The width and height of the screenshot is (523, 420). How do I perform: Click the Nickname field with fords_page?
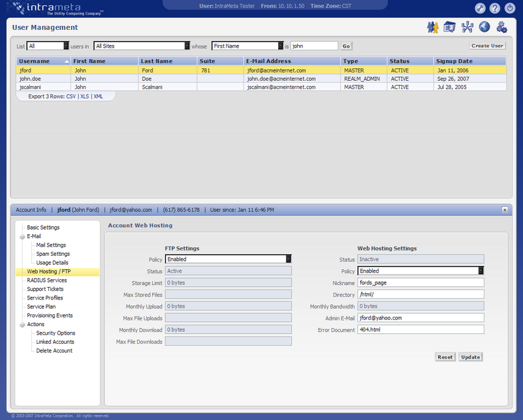pyautogui.click(x=421, y=283)
